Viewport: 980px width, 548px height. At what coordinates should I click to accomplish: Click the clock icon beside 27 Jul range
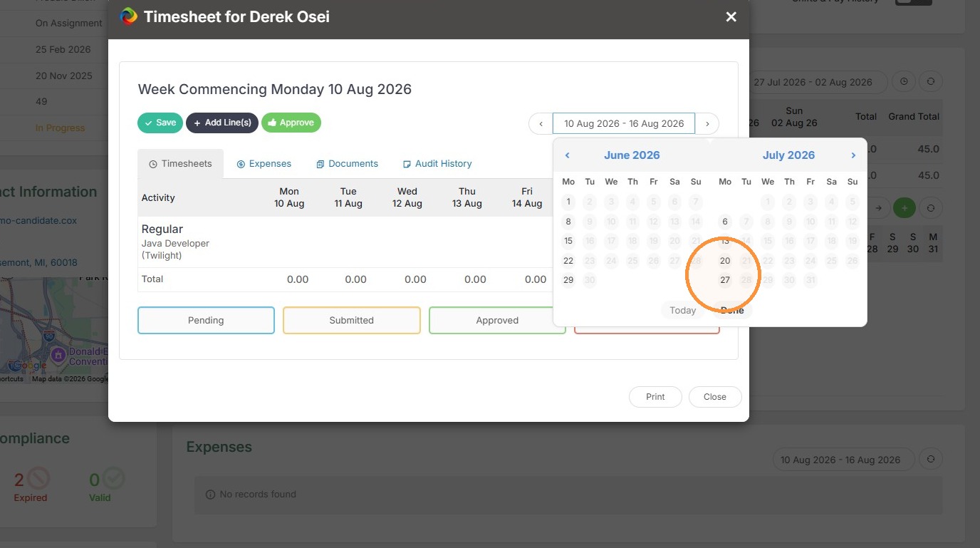(x=904, y=82)
